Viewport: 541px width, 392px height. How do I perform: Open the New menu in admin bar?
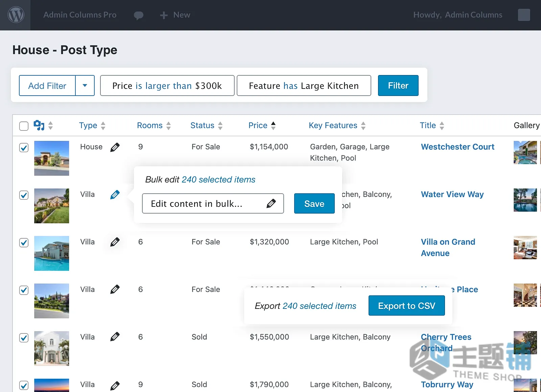coord(175,15)
